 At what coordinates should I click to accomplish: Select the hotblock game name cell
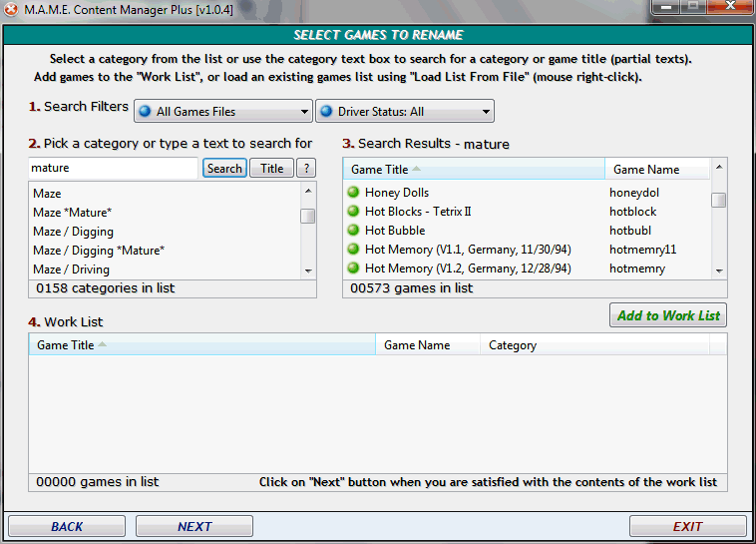coord(632,211)
